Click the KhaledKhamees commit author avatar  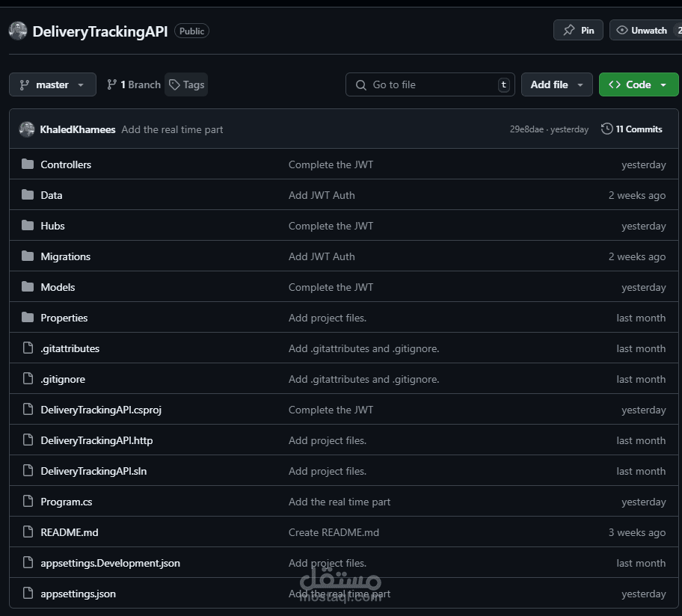(x=27, y=129)
